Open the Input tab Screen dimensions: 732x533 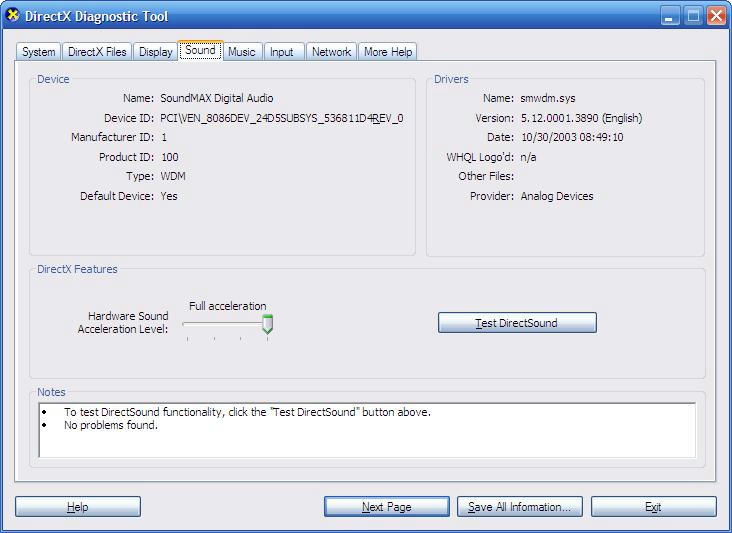282,52
